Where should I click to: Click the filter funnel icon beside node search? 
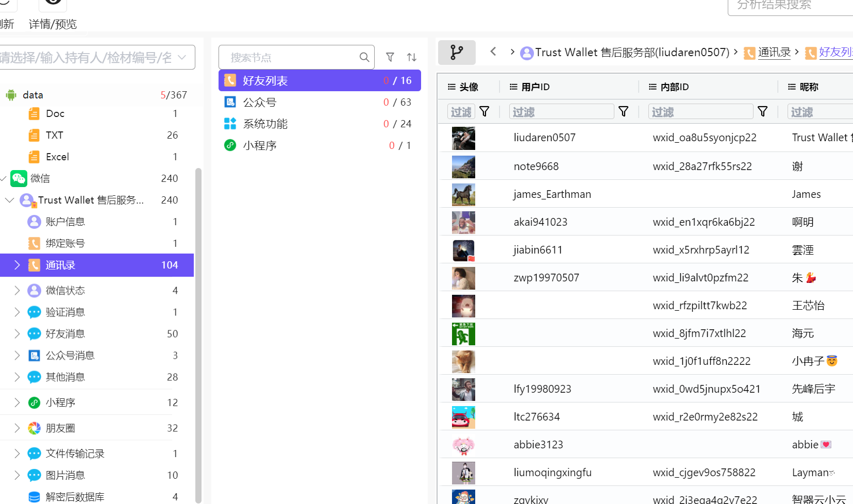[390, 57]
